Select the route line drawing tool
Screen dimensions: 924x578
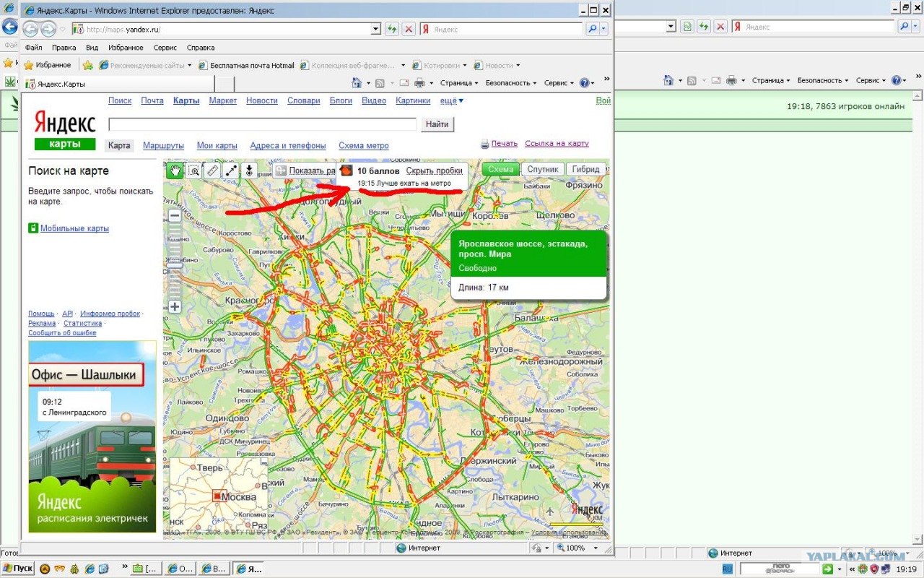[231, 171]
